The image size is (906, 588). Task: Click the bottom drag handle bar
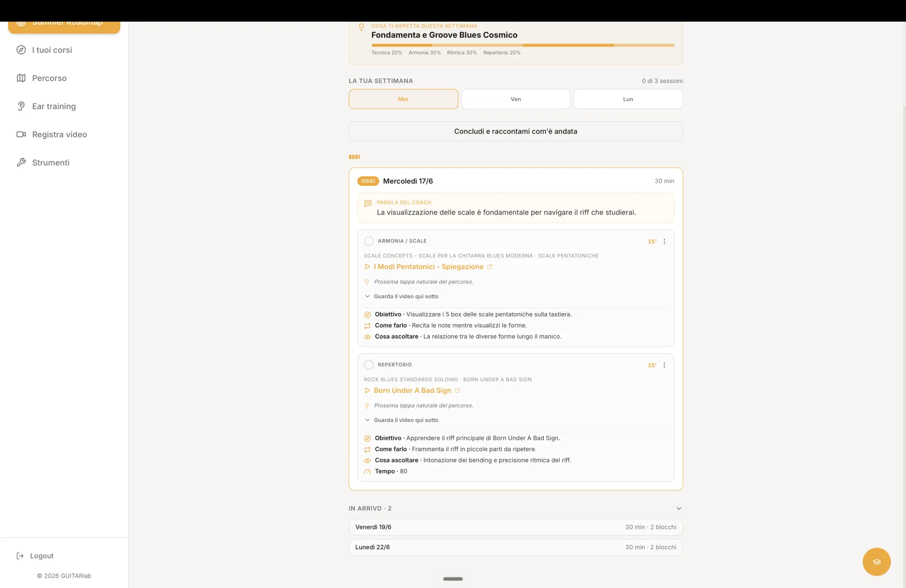point(453,579)
